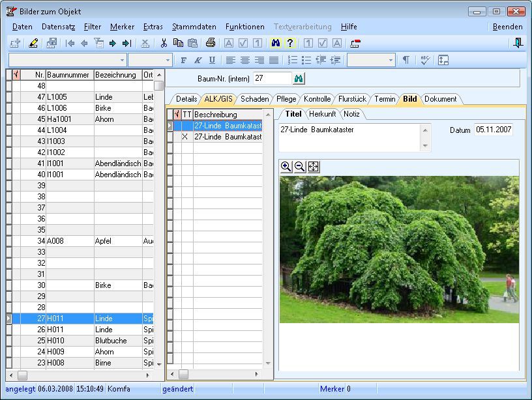Click the exit door icon at toolbar right
532x400 pixels.
(x=518, y=43)
